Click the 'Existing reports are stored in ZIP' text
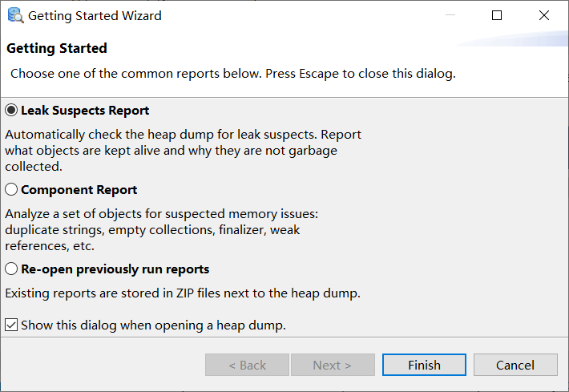The height and width of the screenshot is (392, 569). [x=183, y=293]
